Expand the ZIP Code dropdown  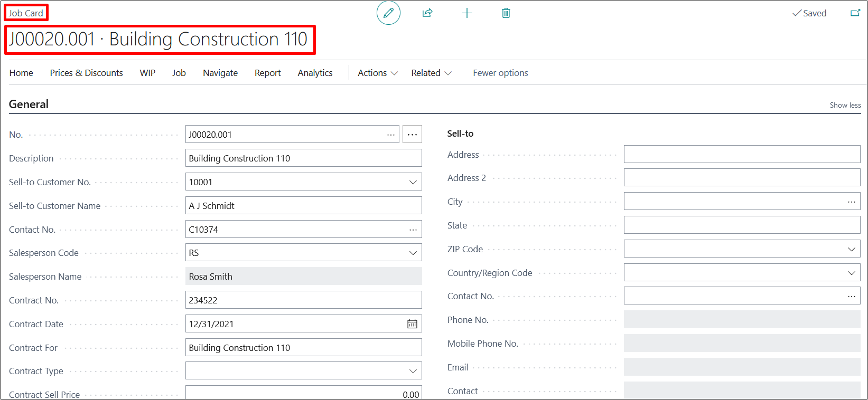tap(851, 249)
